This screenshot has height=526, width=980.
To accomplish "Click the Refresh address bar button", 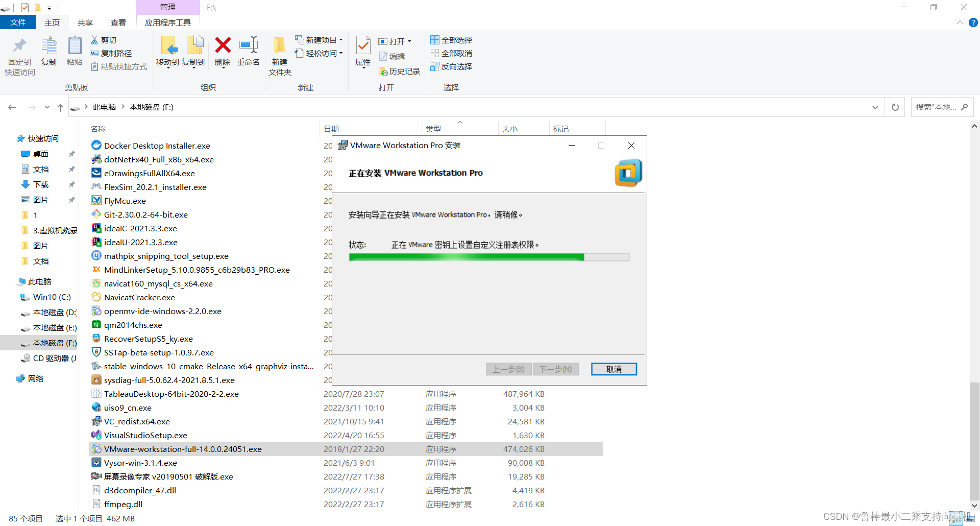I will pyautogui.click(x=895, y=107).
